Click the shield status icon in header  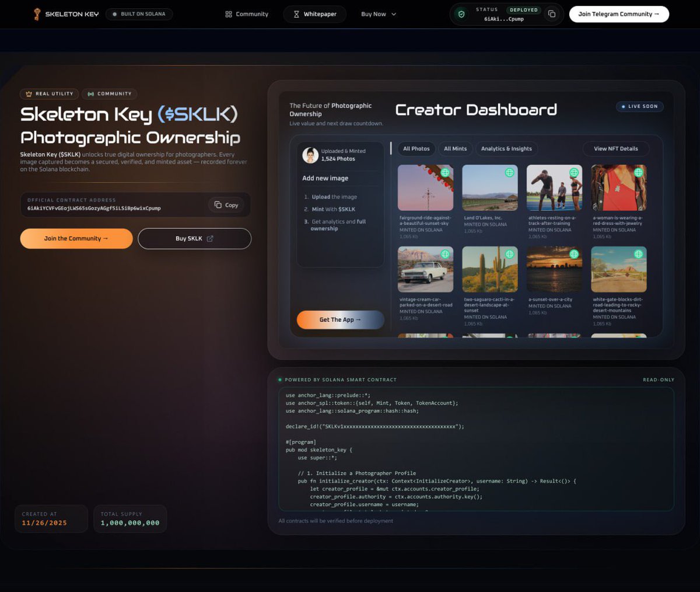click(461, 14)
